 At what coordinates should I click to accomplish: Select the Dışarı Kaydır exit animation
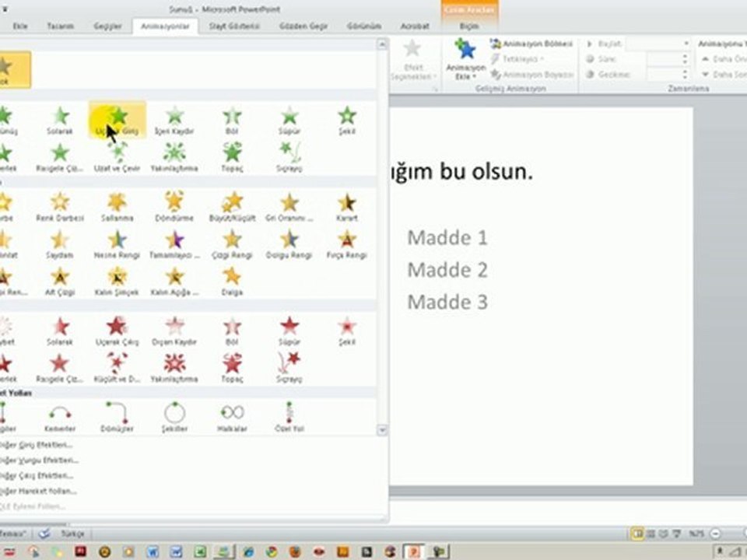click(174, 331)
